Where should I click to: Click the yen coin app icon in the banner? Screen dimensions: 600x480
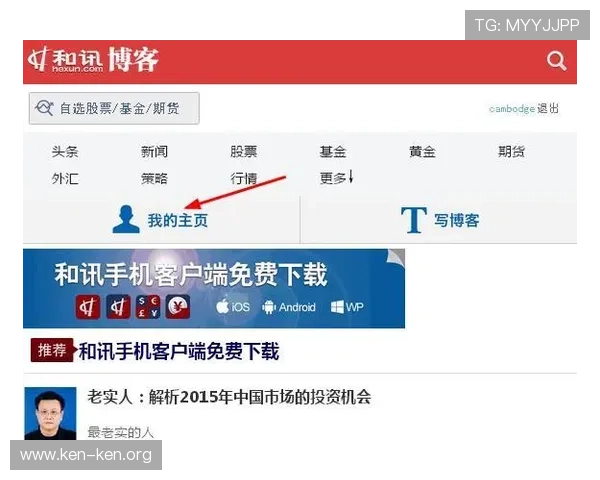point(178,307)
